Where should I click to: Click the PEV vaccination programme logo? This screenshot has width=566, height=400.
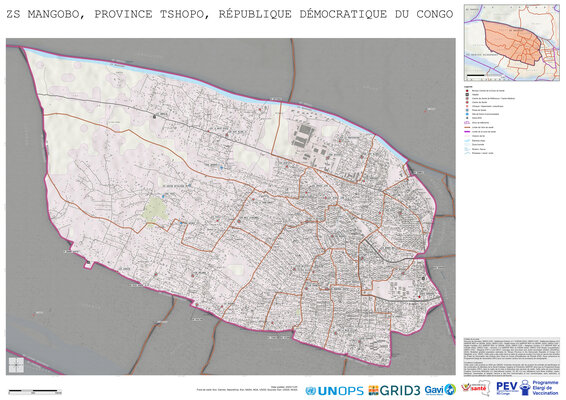click(x=527, y=388)
